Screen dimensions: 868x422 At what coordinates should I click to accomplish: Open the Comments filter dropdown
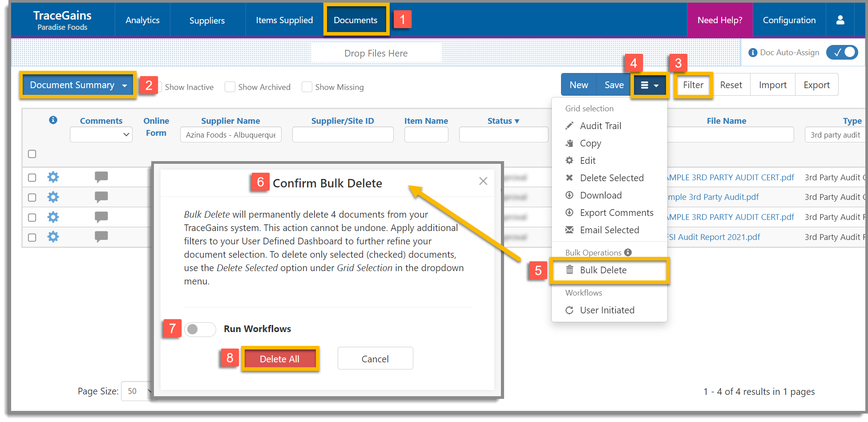pyautogui.click(x=101, y=134)
